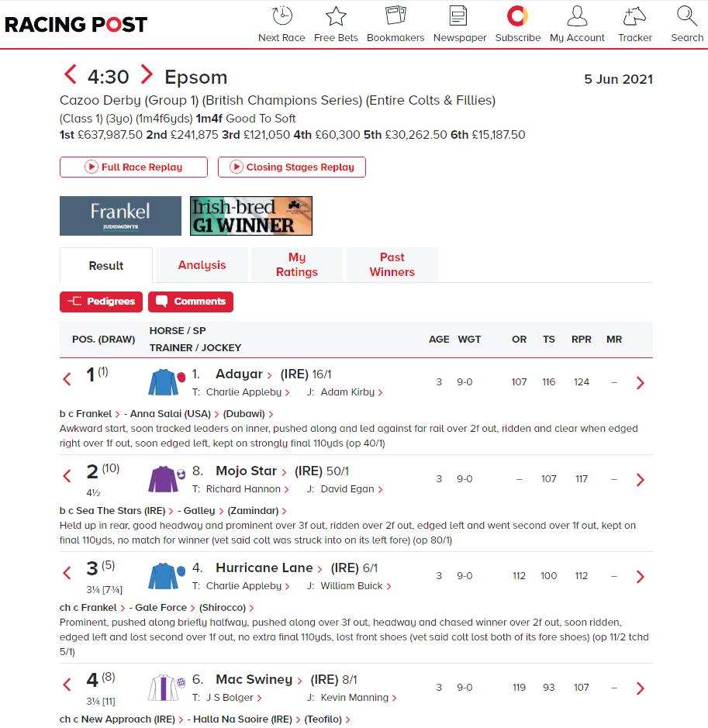
Task: Open the Tracker horse icon
Action: click(x=634, y=16)
